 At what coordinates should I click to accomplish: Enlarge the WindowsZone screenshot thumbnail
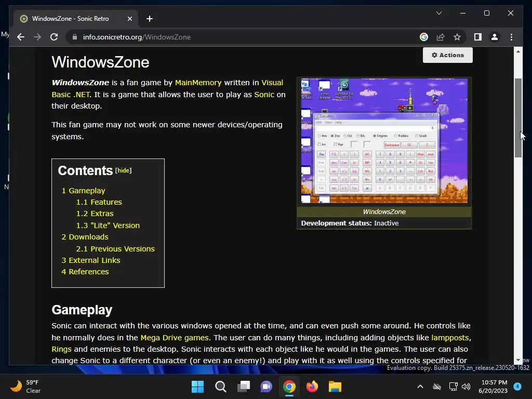384,141
